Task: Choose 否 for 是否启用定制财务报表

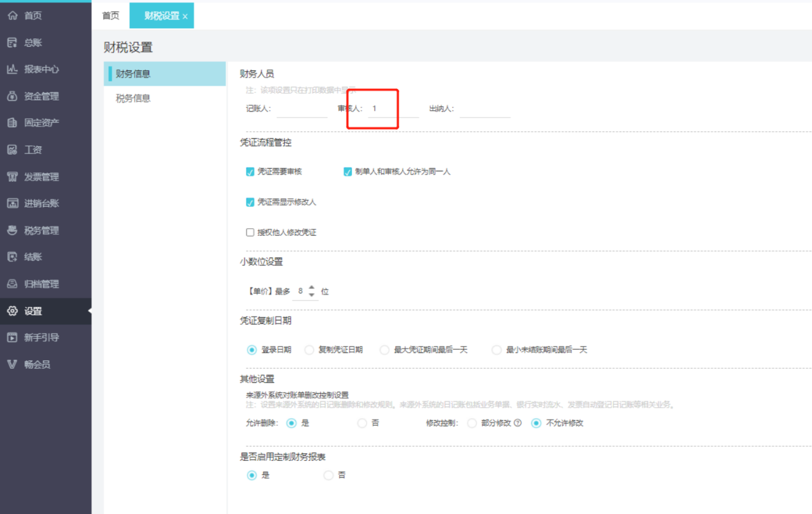Action: [x=328, y=476]
